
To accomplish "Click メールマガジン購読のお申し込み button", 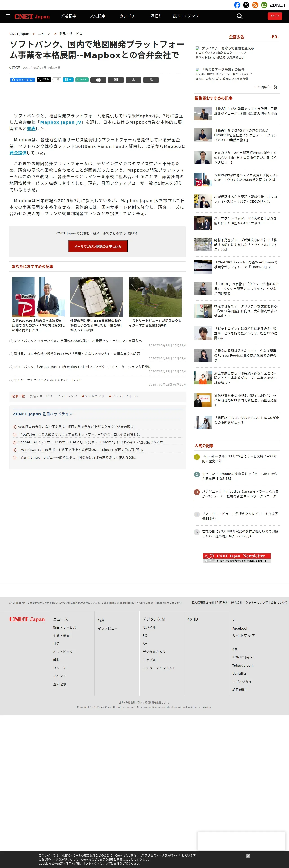I will coord(98,246).
